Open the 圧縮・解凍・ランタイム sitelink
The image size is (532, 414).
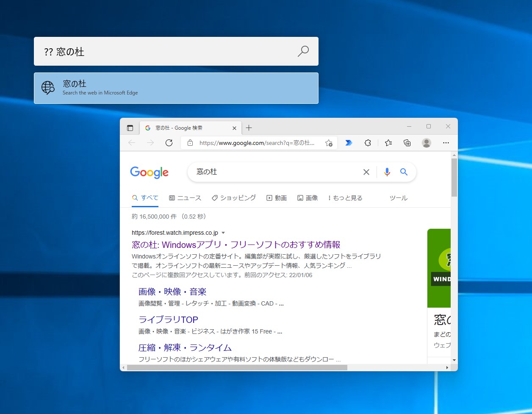coord(185,347)
